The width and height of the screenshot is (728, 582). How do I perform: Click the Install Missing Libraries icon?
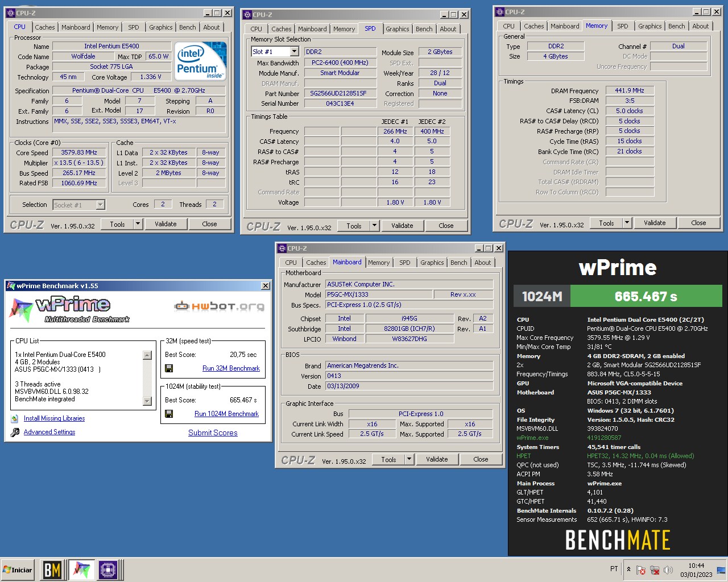pos(15,419)
